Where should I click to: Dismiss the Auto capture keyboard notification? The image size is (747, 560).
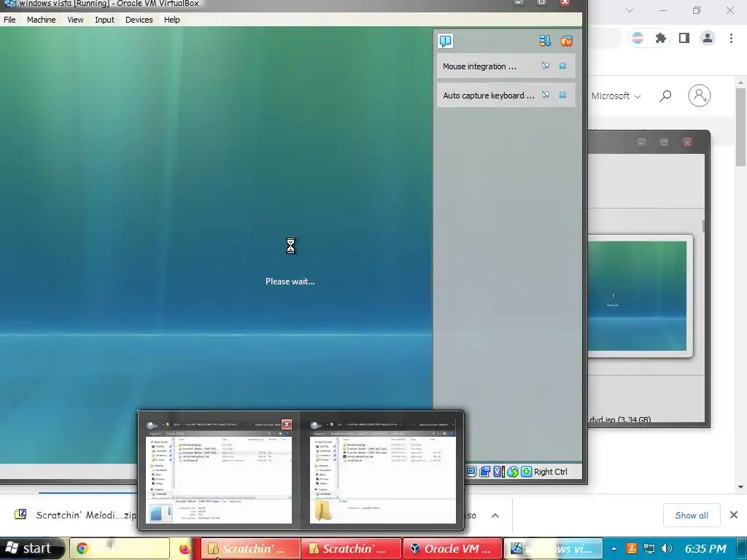(x=562, y=95)
